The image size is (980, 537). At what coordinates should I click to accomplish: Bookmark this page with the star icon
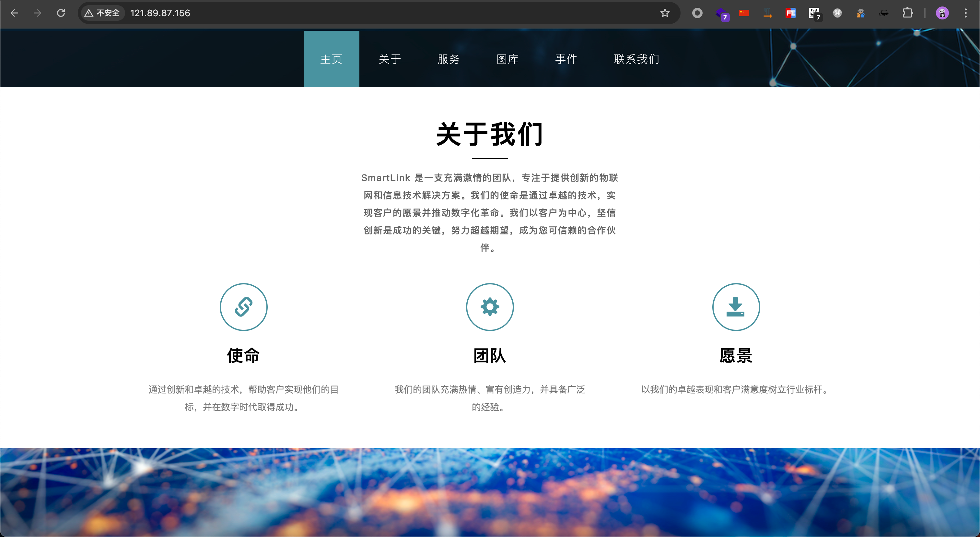click(x=665, y=13)
